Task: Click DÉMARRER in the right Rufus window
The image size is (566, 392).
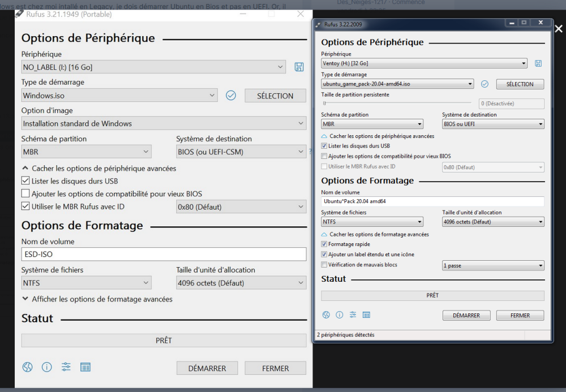Action: [466, 316]
